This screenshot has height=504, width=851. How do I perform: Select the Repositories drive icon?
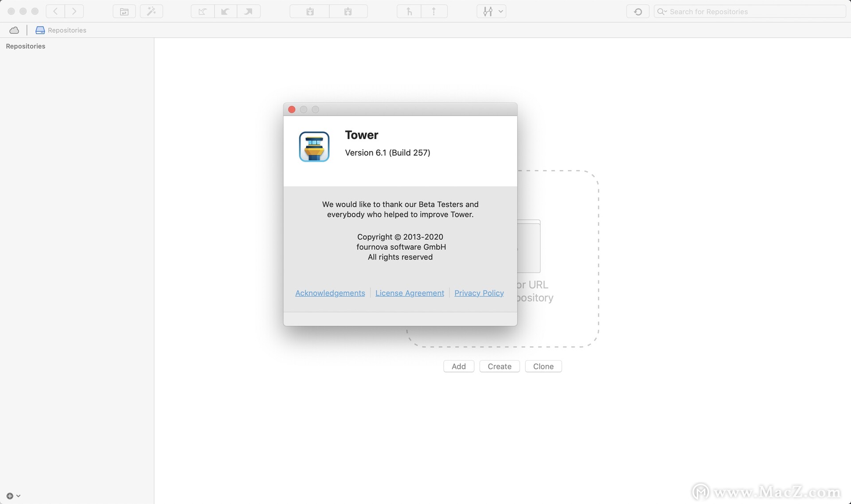point(40,30)
